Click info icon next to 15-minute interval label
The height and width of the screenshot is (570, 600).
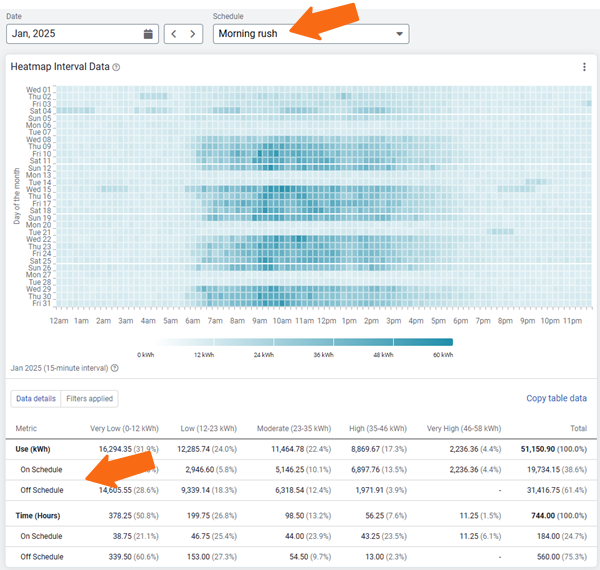115,368
